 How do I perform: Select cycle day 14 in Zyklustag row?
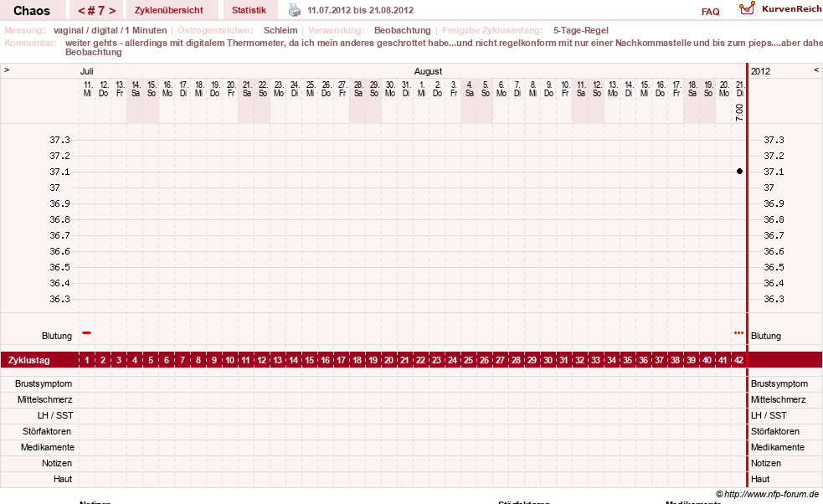(x=293, y=360)
